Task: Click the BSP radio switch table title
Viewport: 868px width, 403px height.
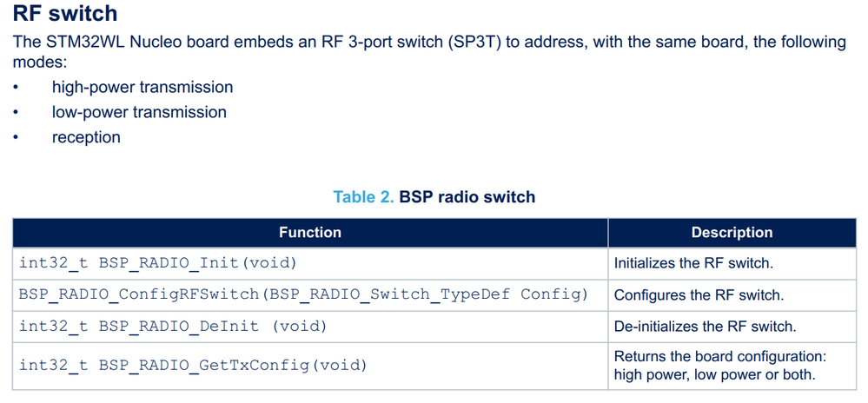Action: [x=467, y=197]
